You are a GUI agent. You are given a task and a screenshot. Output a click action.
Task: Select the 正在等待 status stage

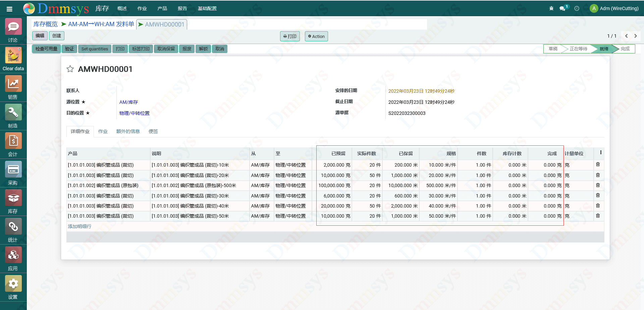pos(578,49)
